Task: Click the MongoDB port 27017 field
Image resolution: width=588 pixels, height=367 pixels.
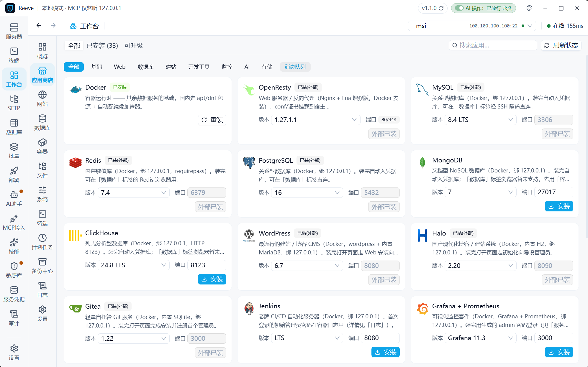Action: [x=554, y=192]
